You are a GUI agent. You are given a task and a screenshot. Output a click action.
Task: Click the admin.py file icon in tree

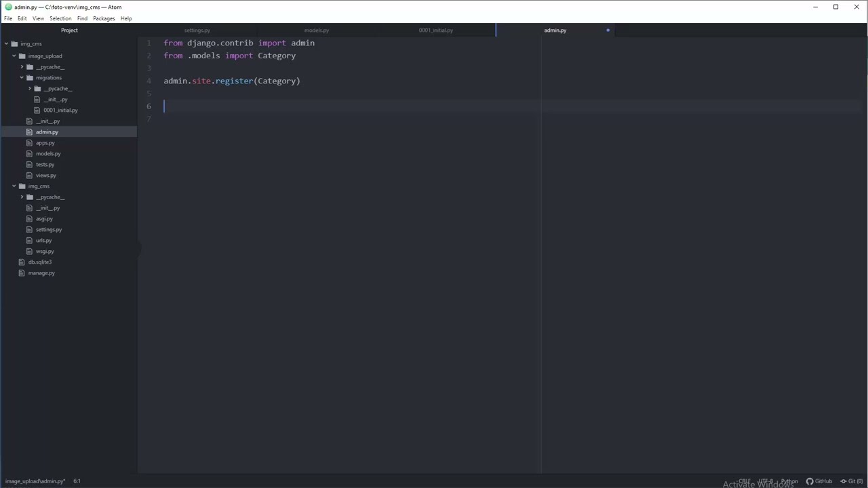point(29,131)
